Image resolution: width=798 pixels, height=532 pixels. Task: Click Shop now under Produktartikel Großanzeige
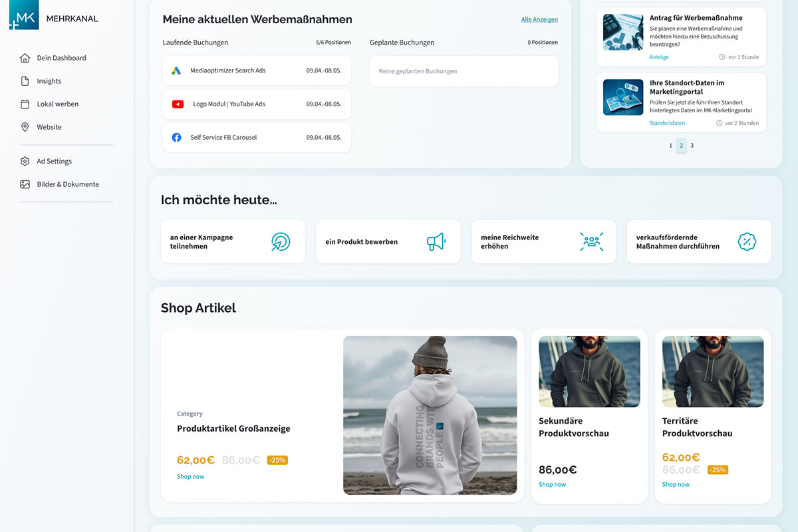(x=191, y=477)
